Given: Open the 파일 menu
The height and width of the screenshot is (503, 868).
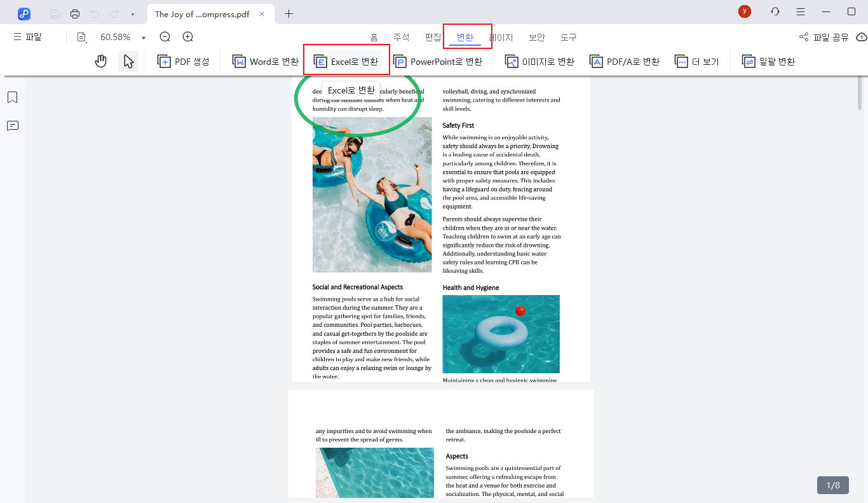Looking at the screenshot, I should pos(27,38).
